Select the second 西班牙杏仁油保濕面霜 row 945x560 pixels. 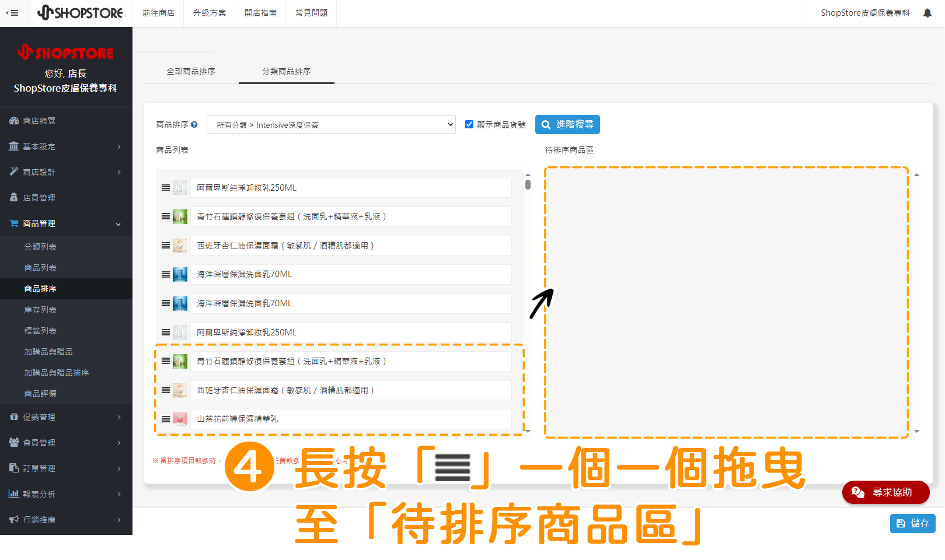(x=351, y=390)
